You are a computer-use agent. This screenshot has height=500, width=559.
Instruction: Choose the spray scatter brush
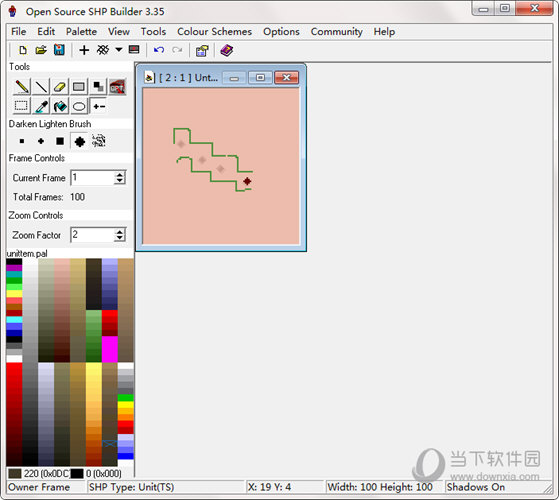[99, 141]
